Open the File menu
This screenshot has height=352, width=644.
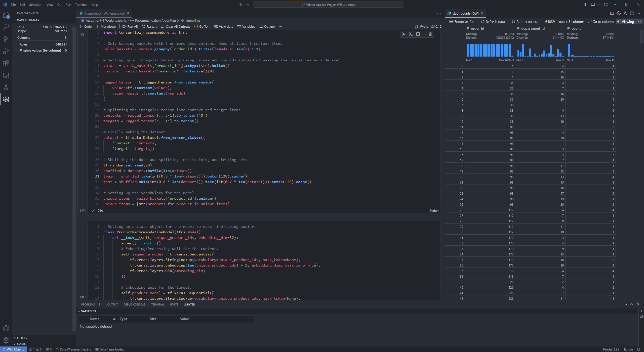tap(13, 5)
